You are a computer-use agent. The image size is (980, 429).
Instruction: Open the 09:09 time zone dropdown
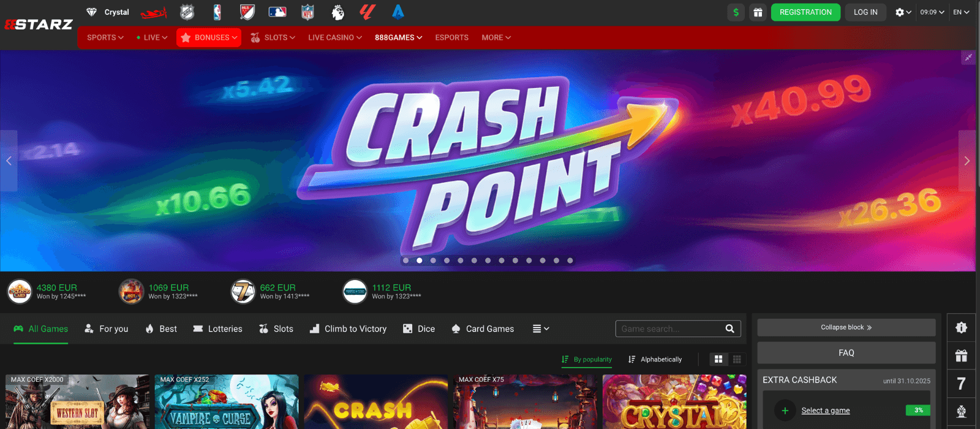932,12
